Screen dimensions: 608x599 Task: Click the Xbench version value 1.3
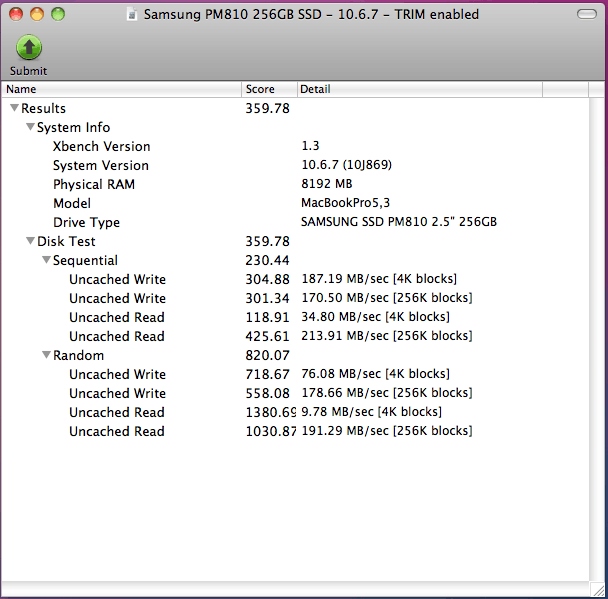[311, 146]
